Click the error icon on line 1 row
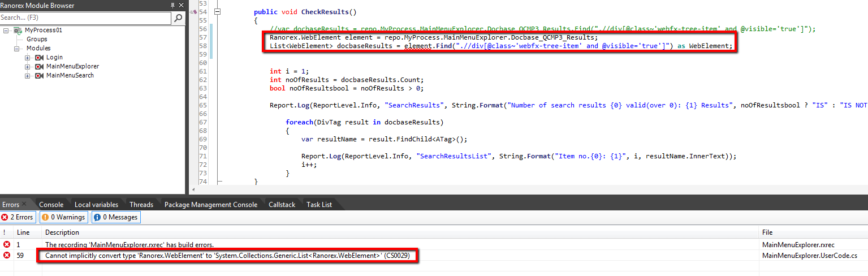This screenshot has width=868, height=276. coord(7,244)
